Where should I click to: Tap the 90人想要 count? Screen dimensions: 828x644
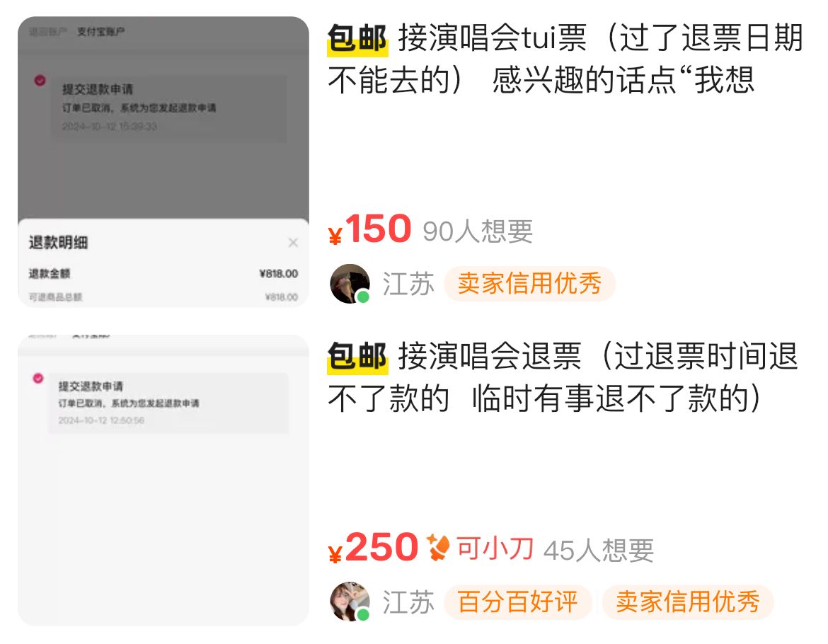click(x=478, y=231)
